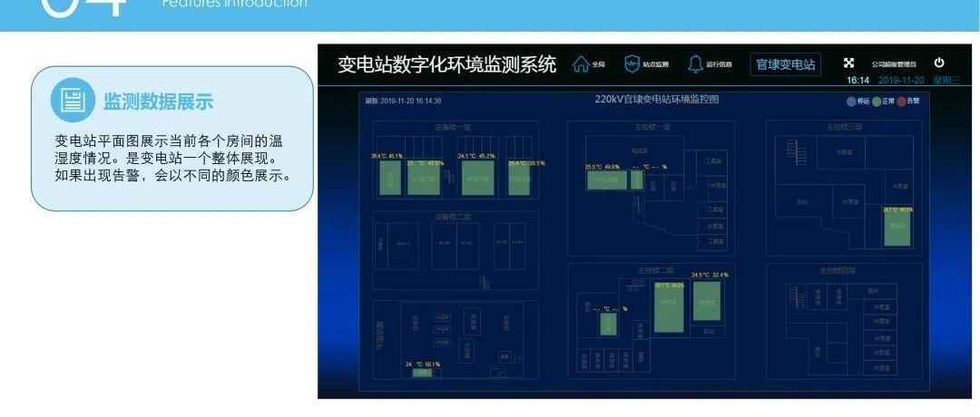
Task: Click the 变电站数字化环境监测系统 system title
Action: pyautogui.click(x=446, y=64)
